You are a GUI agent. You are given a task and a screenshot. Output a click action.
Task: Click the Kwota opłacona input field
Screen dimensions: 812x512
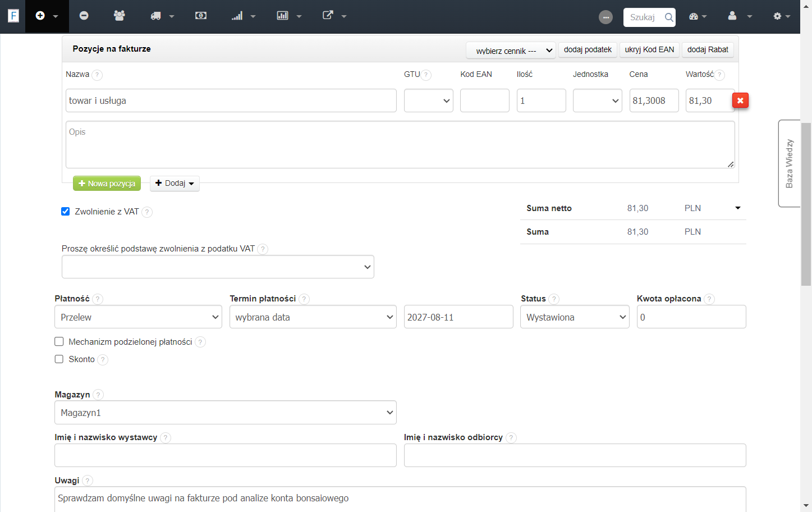pos(691,317)
